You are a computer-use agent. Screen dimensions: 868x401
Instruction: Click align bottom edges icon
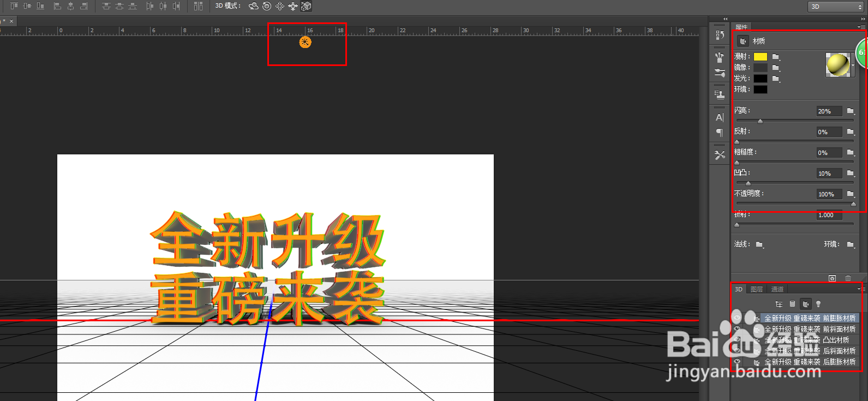click(40, 6)
